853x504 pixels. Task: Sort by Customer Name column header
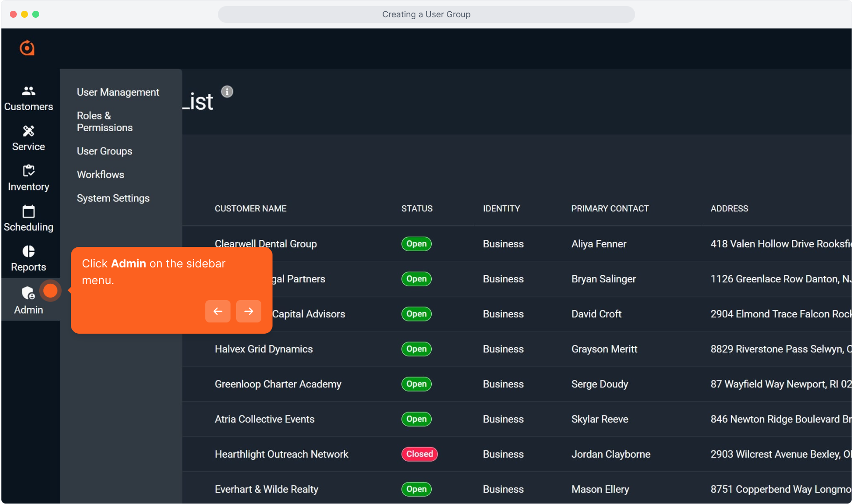251,209
